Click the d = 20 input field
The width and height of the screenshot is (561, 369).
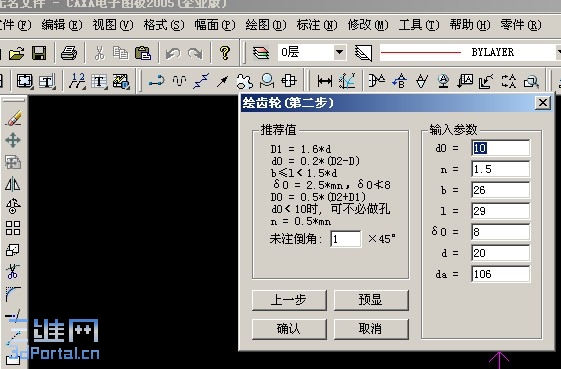point(500,253)
